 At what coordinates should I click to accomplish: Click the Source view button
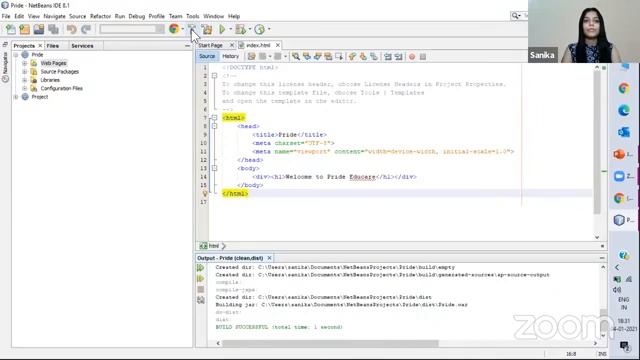pos(207,56)
